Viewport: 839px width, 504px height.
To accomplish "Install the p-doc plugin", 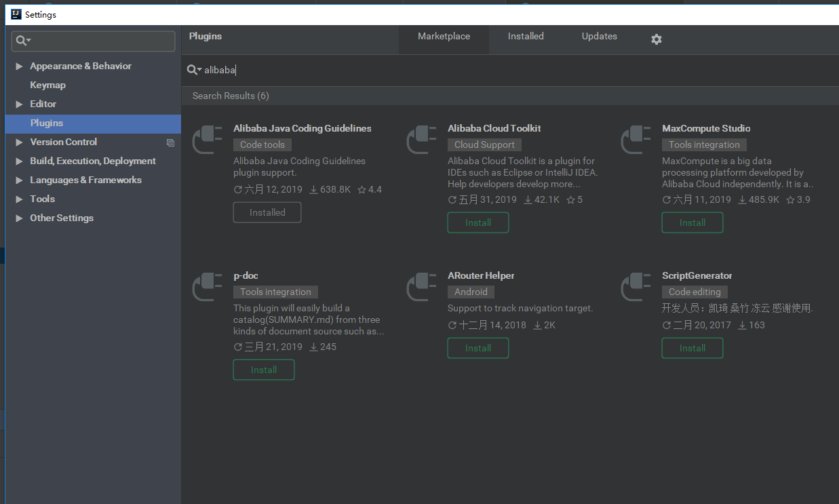I will (264, 370).
